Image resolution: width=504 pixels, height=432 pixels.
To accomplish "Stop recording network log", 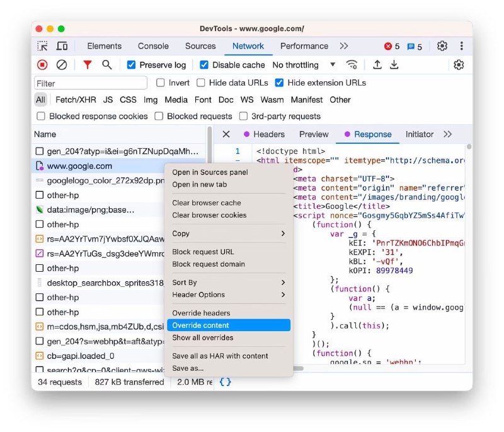I will click(42, 65).
